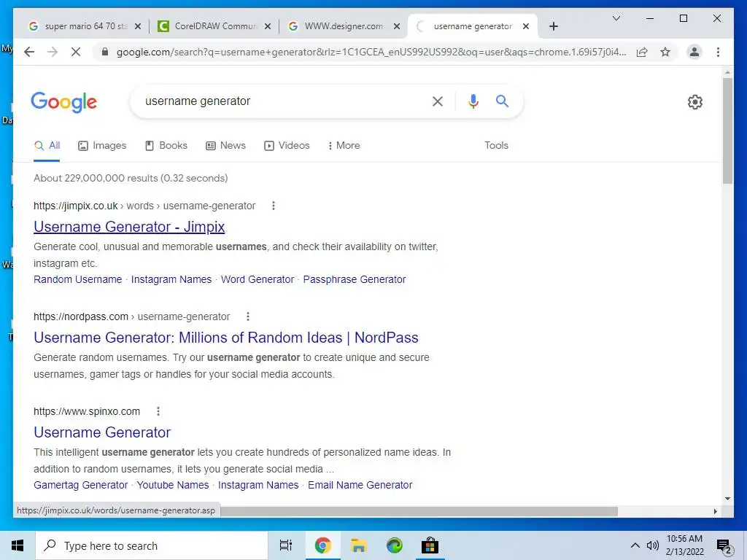The width and height of the screenshot is (747, 560).
Task: Open the search Tools options
Action: pos(496,145)
